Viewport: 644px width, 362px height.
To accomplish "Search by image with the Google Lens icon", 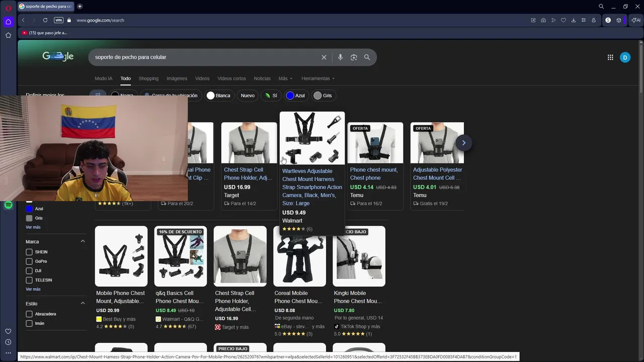I will [x=354, y=57].
